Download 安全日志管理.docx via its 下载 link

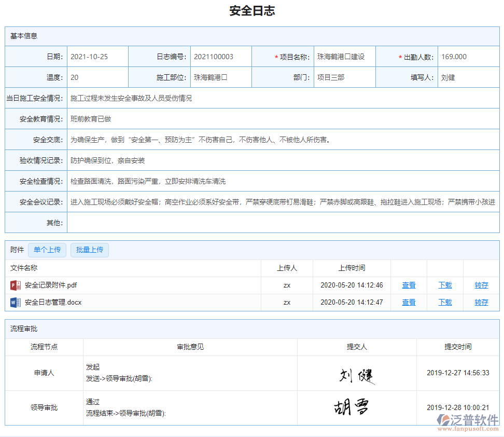(x=444, y=302)
